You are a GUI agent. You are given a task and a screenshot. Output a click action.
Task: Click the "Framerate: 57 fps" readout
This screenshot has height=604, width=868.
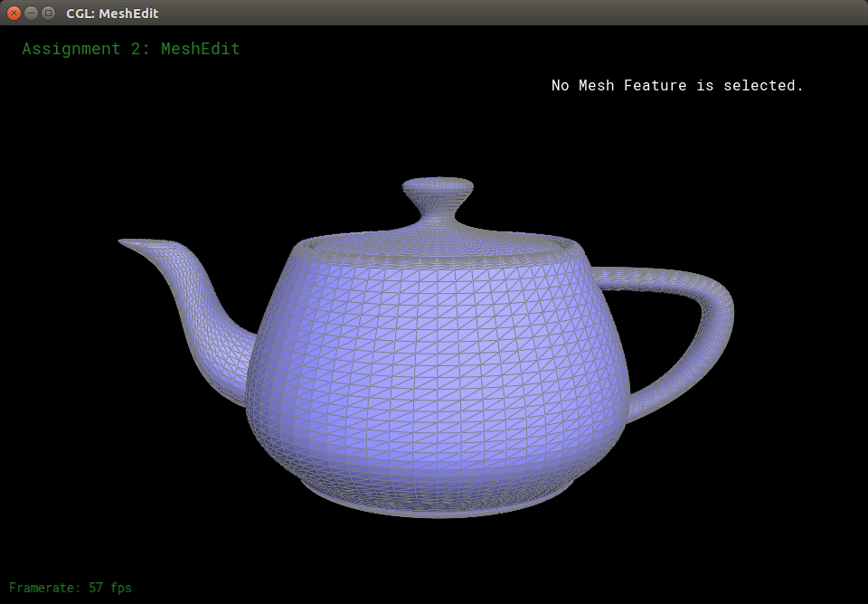click(x=71, y=588)
